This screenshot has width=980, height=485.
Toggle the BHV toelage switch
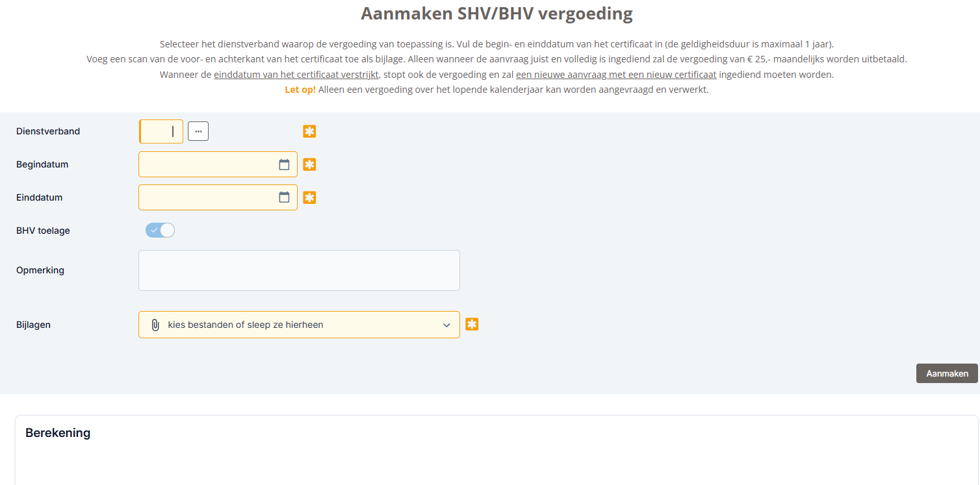[161, 230]
